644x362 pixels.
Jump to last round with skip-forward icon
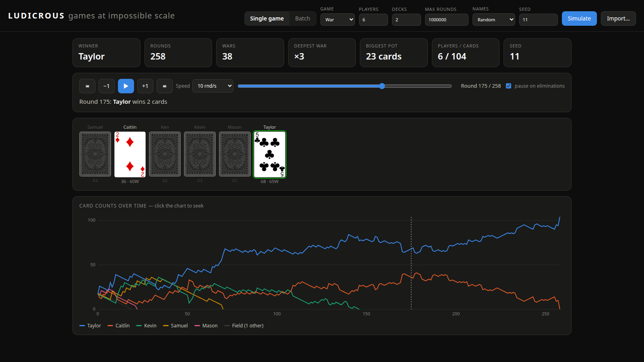[x=165, y=86]
